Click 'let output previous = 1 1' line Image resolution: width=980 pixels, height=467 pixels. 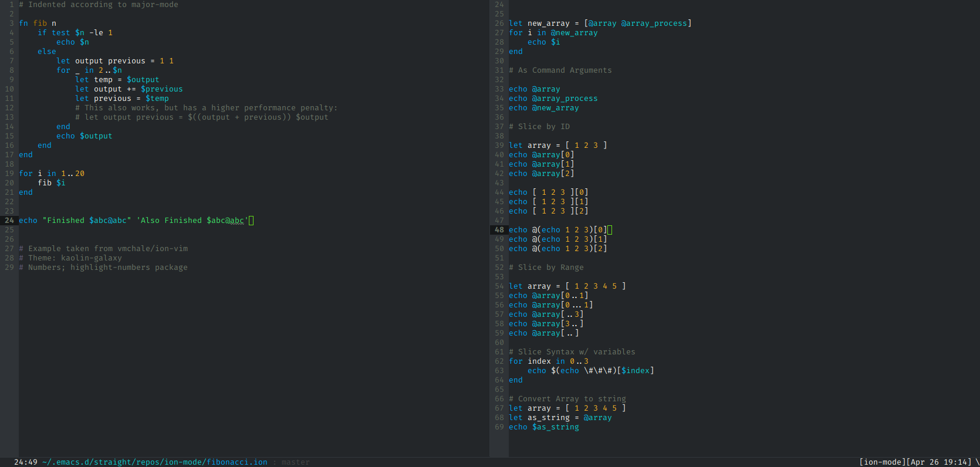point(115,61)
